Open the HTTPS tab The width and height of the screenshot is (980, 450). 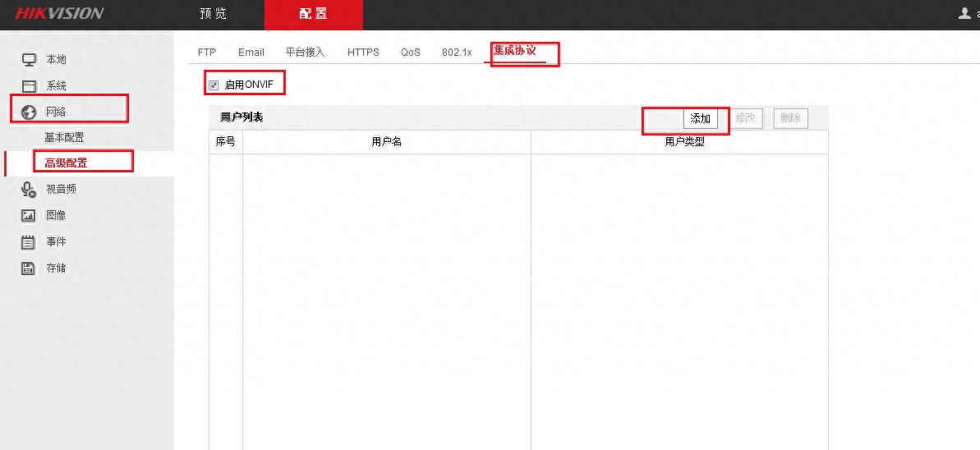[363, 52]
